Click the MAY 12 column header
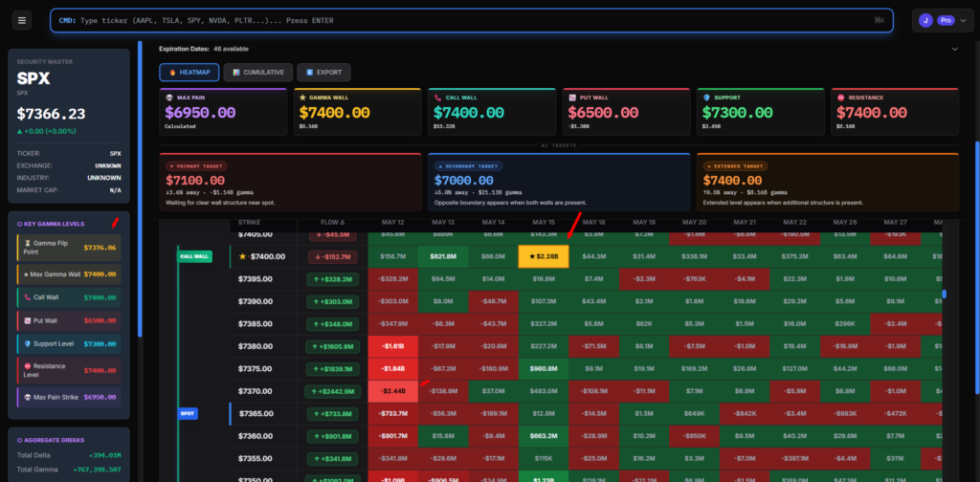 click(393, 222)
